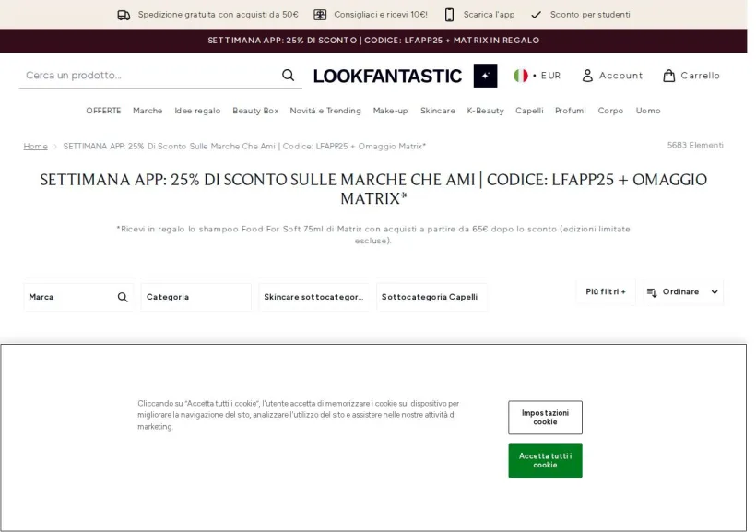This screenshot has width=756, height=532.
Task: Open the Beauty Box menu
Action: (x=255, y=111)
